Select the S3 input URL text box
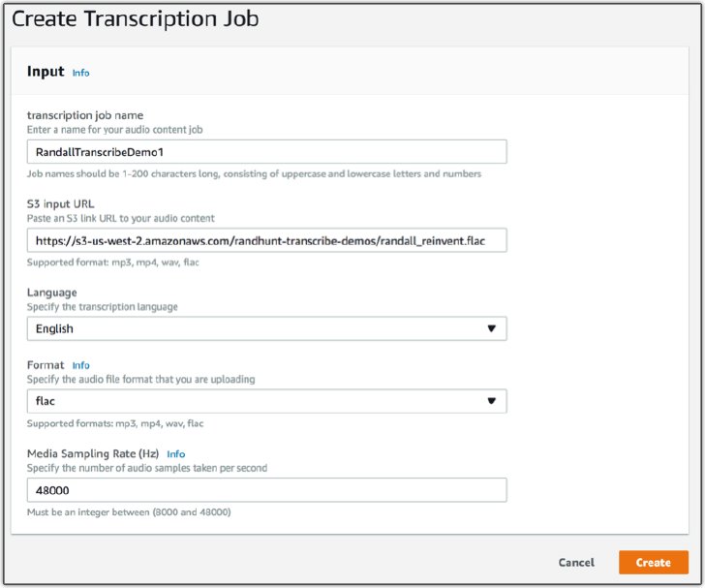Screen dimensions: 705x588 (x=266, y=240)
